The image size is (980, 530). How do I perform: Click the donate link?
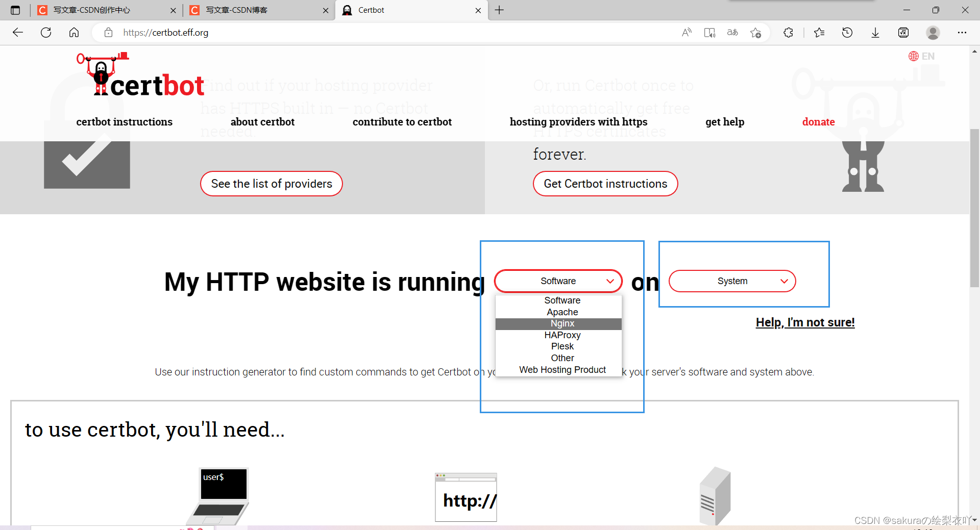[x=818, y=122]
